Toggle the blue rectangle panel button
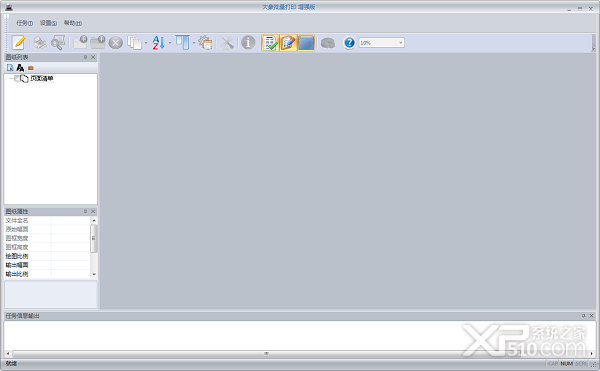 (x=306, y=42)
